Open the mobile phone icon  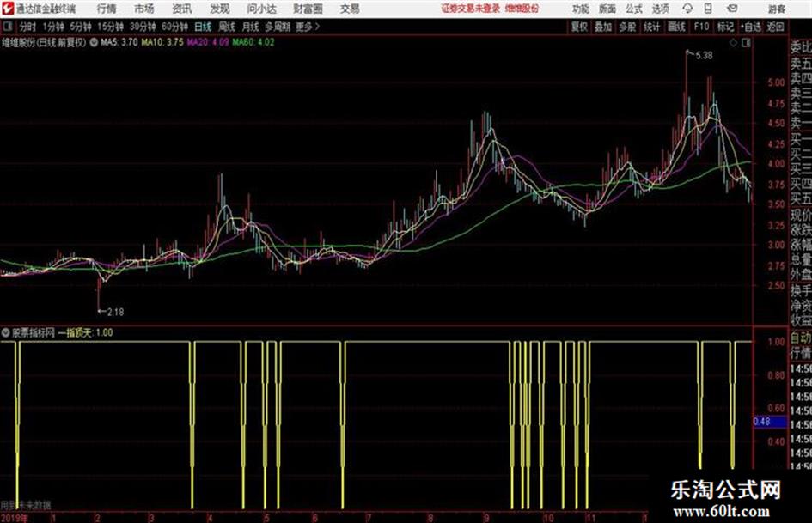tap(708, 9)
